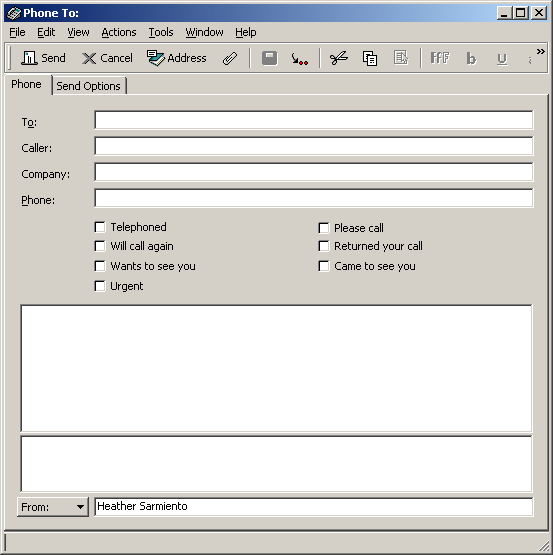Tick the Came to see you checkbox
The height and width of the screenshot is (555, 553).
324,266
